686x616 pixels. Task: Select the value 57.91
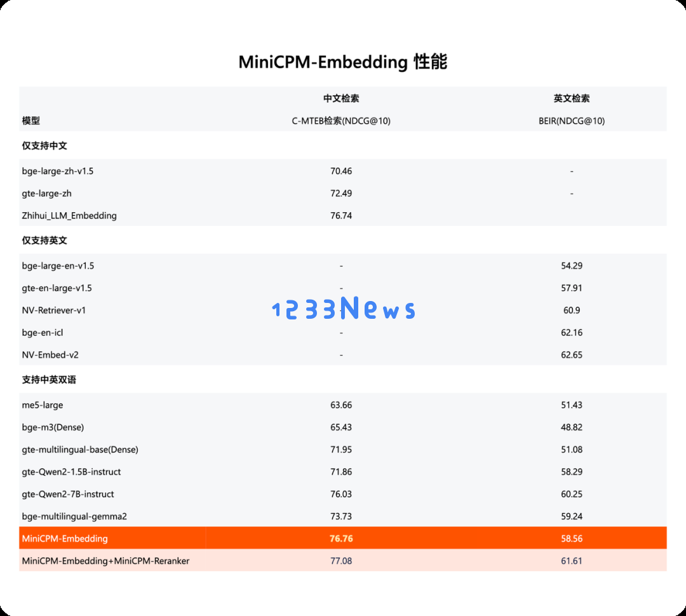click(572, 288)
